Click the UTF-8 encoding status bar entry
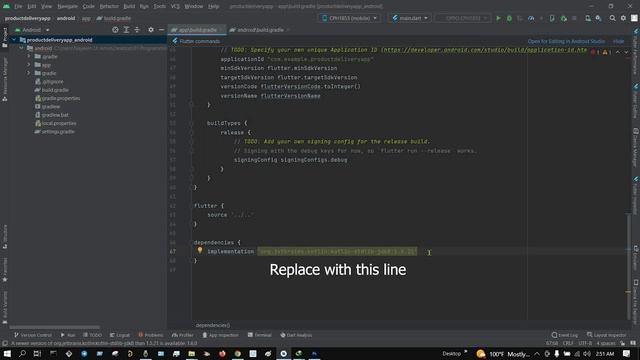The image size is (640, 360). [x=585, y=343]
